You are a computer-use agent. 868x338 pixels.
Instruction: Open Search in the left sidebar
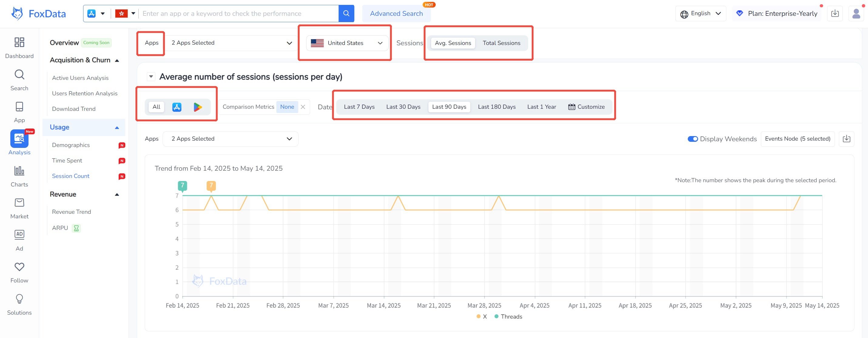19,80
